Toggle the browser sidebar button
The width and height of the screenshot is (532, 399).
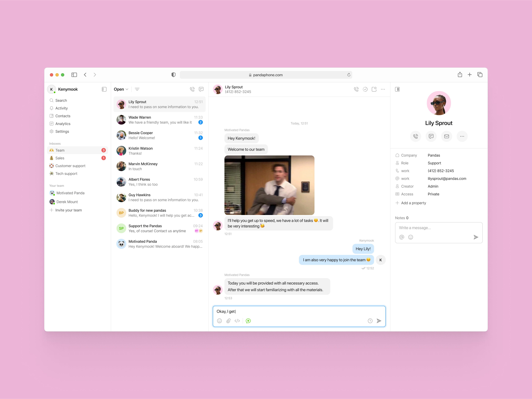[x=74, y=75]
